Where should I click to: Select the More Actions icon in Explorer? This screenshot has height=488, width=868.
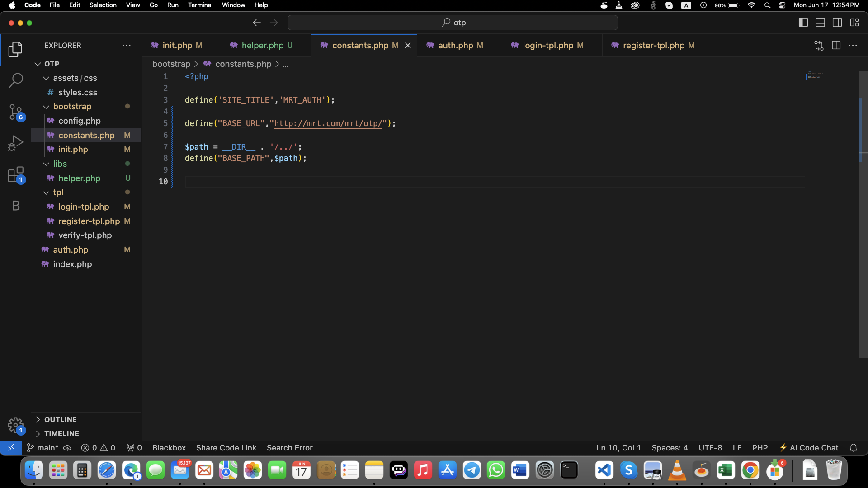127,45
